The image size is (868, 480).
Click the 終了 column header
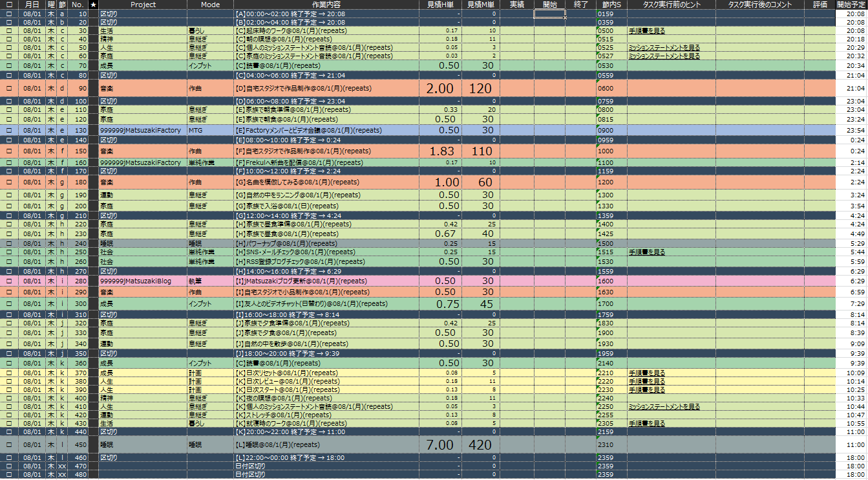(x=581, y=5)
